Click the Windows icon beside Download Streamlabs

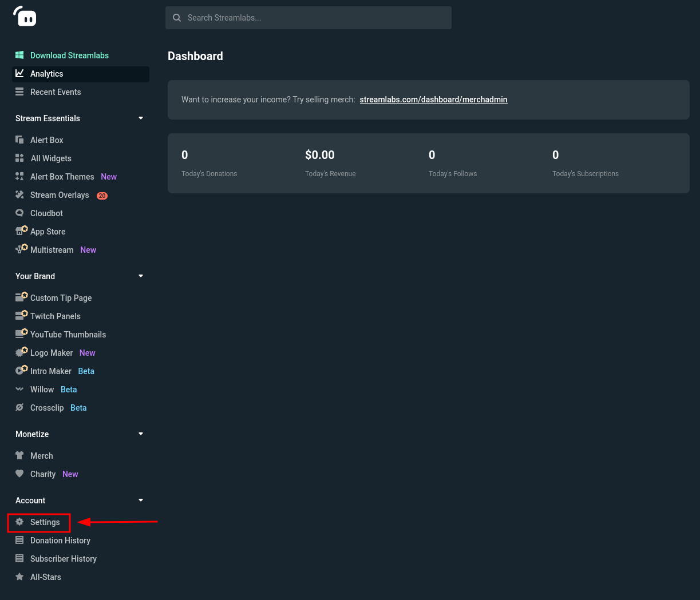point(19,55)
